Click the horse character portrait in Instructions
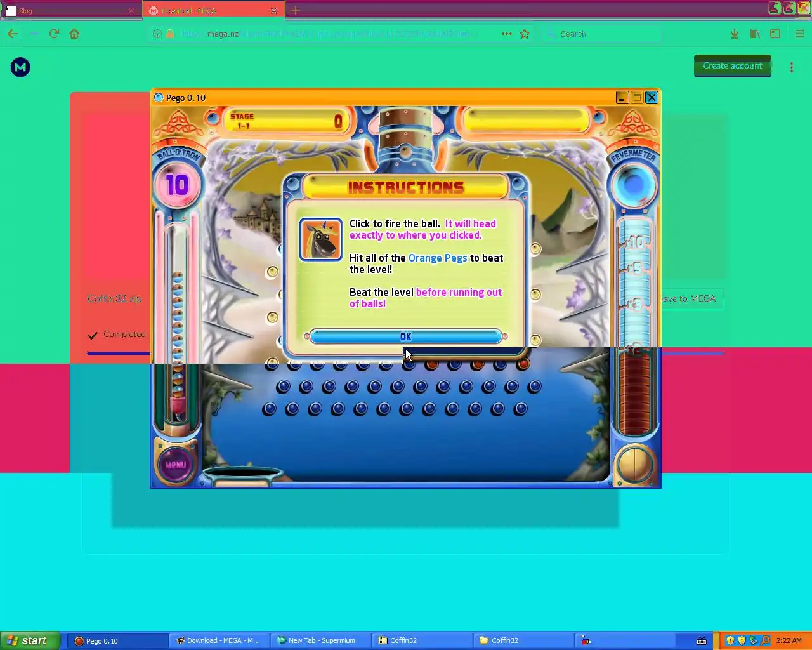This screenshot has height=650, width=812. pos(320,239)
